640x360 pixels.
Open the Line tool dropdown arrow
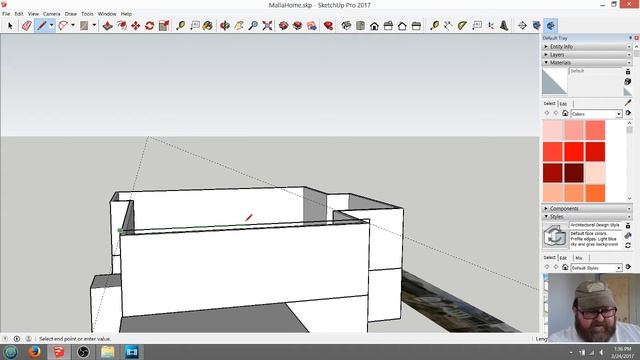pyautogui.click(x=51, y=25)
